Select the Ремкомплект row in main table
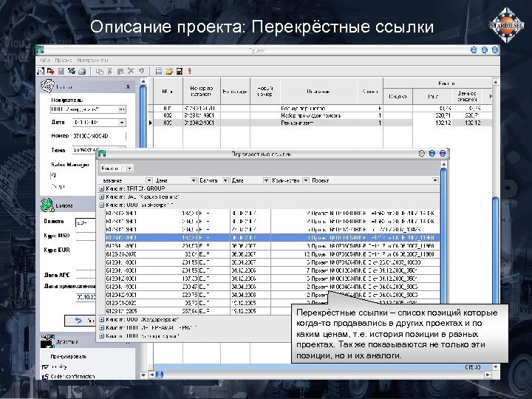 coord(320,123)
